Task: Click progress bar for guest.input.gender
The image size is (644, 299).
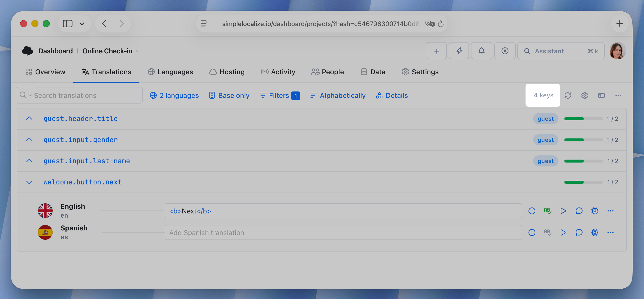Action: coord(584,140)
